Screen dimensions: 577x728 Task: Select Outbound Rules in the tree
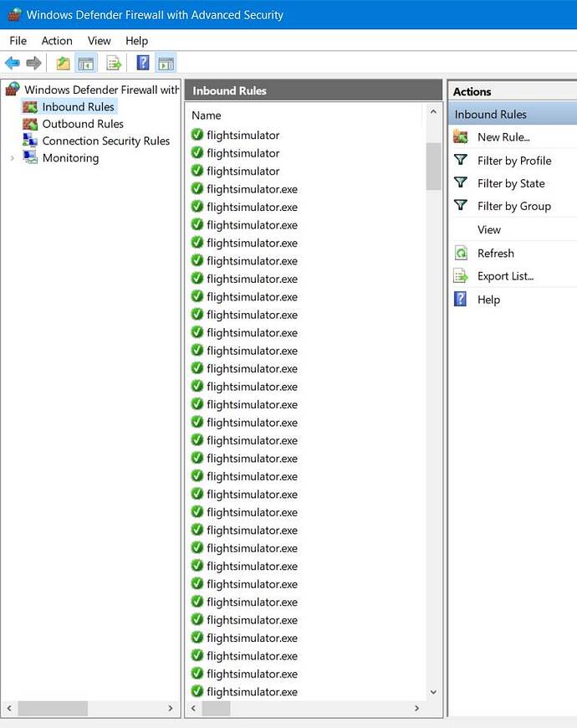83,124
